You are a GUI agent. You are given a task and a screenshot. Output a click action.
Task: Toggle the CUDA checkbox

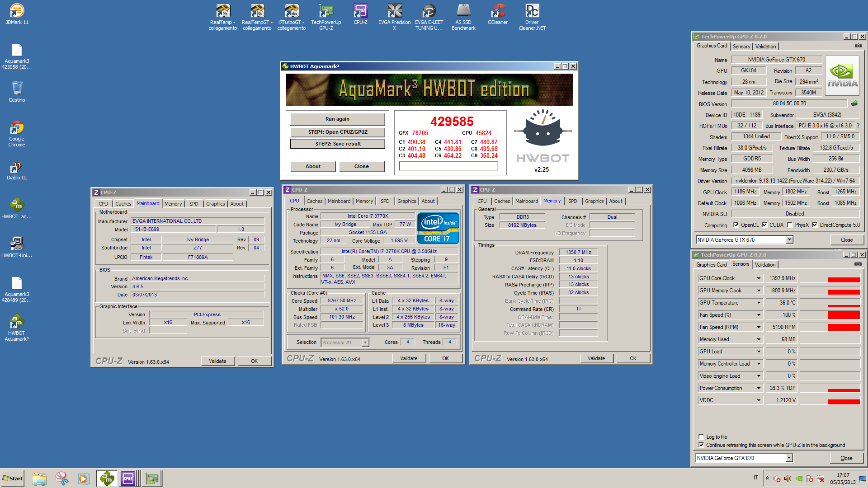coord(764,225)
